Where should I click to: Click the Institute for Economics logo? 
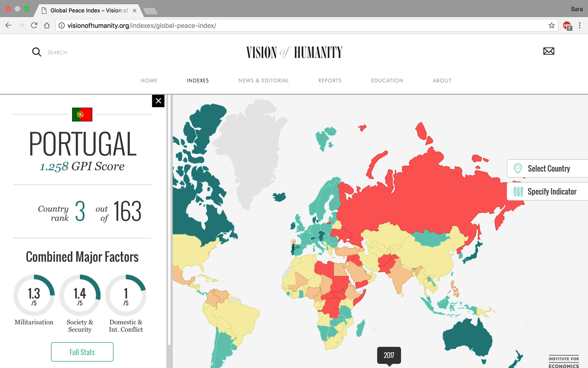click(564, 362)
